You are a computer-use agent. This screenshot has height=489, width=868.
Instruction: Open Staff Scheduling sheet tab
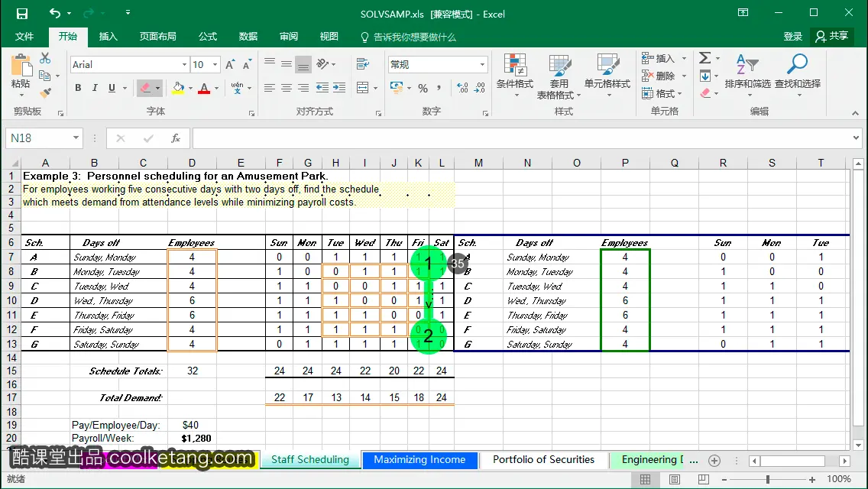coord(310,460)
